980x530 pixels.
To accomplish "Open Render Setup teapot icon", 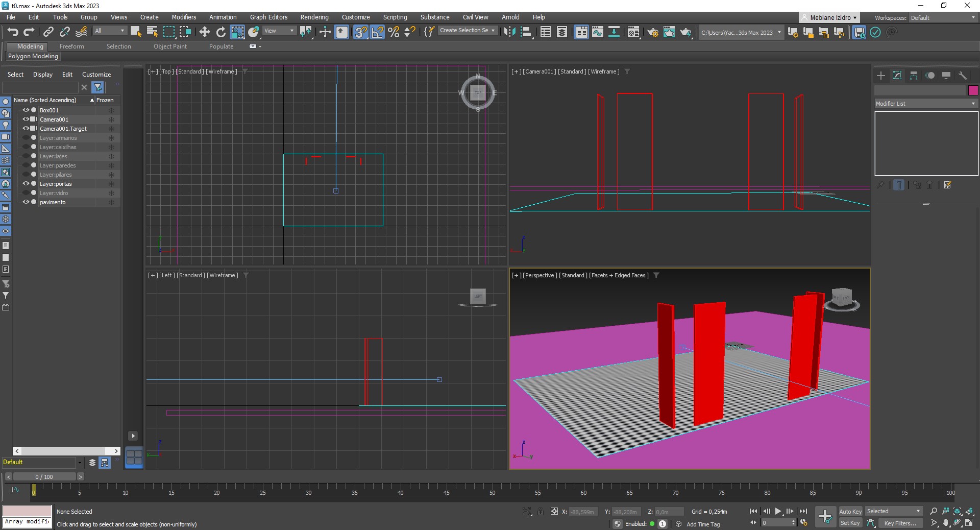I will point(652,32).
